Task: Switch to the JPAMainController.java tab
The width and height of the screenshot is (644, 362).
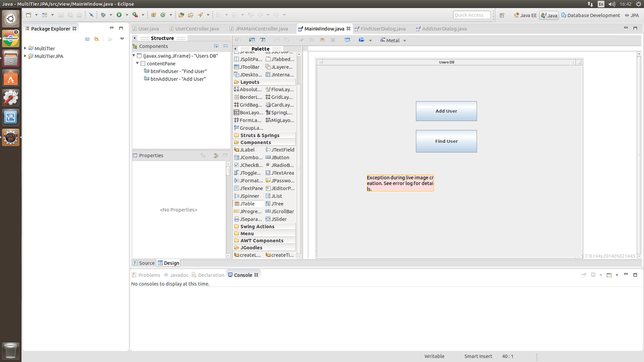Action: click(259, 28)
